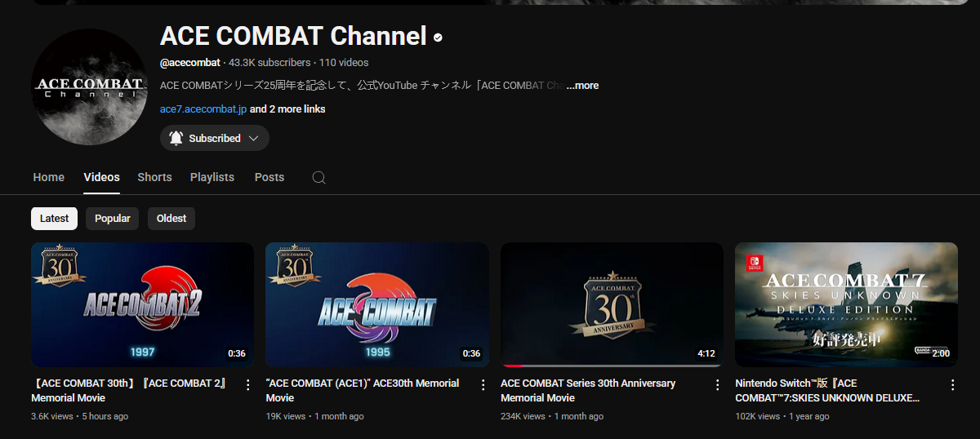Screen dimensions: 980x439
Task: Click '234K views • 1 month ago' text
Action: point(552,416)
